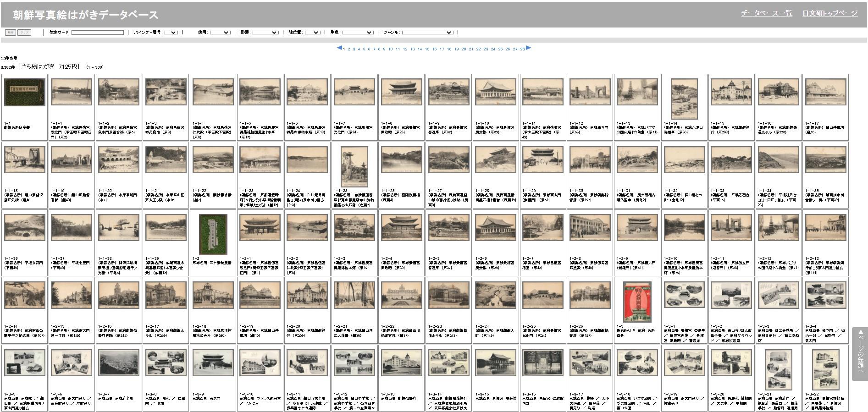Click the previous page blue arrow

(339, 48)
